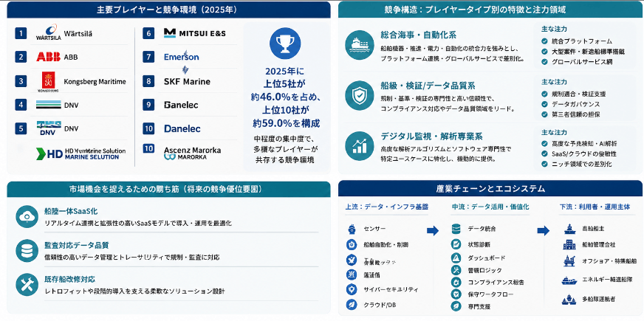
Task: Click the red ABB logo
Action: point(48,57)
